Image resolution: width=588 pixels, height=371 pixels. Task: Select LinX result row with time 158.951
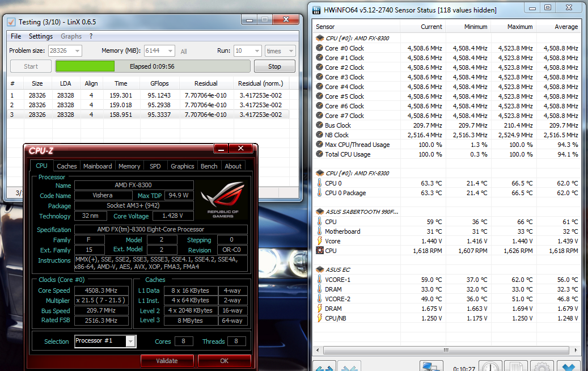[148, 115]
